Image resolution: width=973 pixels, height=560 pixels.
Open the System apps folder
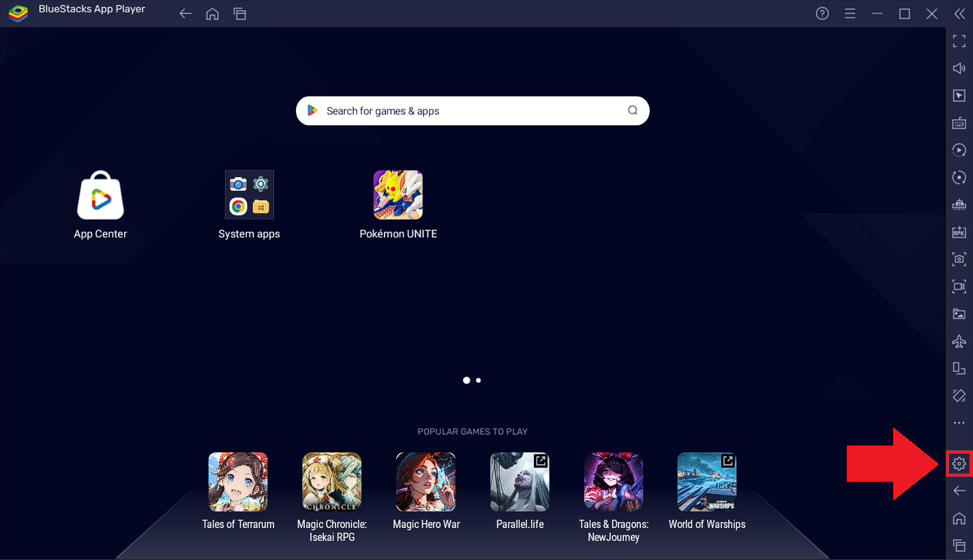coord(249,204)
